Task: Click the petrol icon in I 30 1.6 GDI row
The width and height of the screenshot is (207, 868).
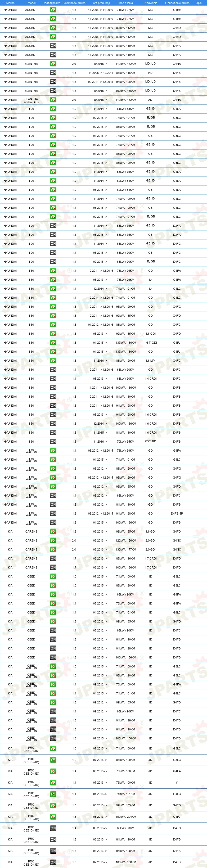Action: tap(53, 334)
